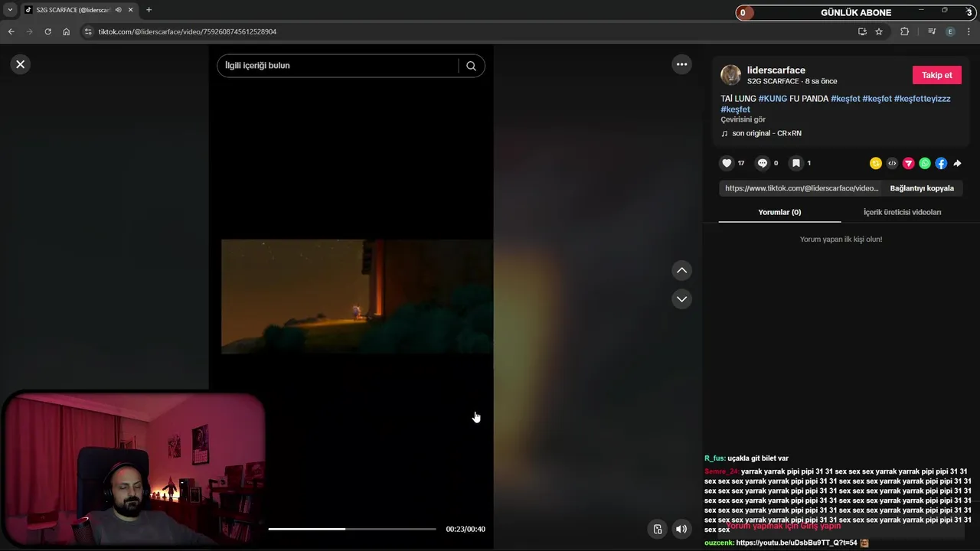Click Bağlantıyı kopyala button
The image size is (980, 551).
point(922,188)
